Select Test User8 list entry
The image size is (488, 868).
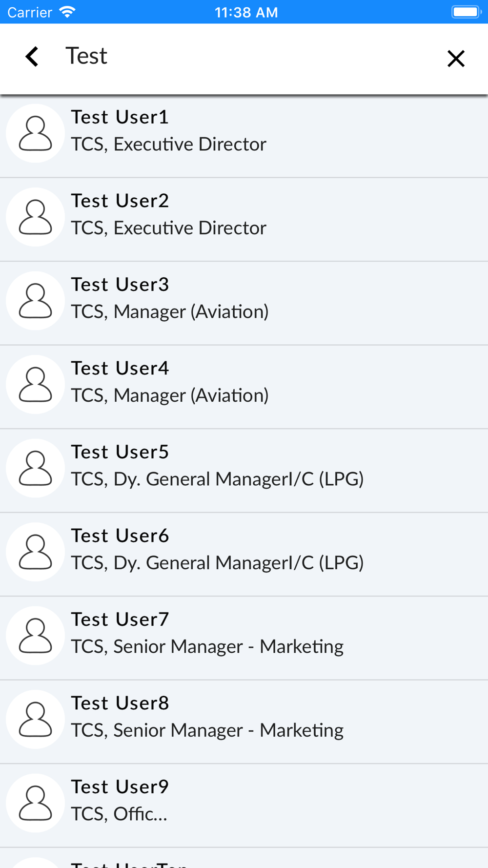click(x=244, y=722)
